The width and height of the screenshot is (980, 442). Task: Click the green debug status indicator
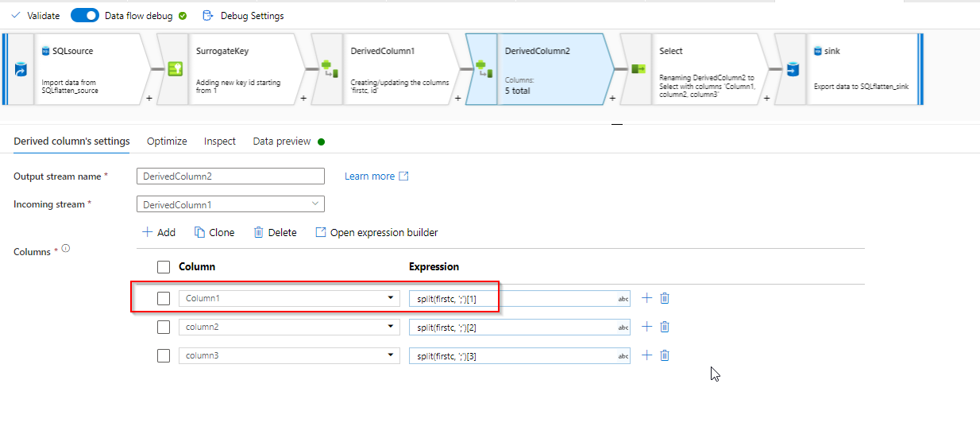pos(183,15)
